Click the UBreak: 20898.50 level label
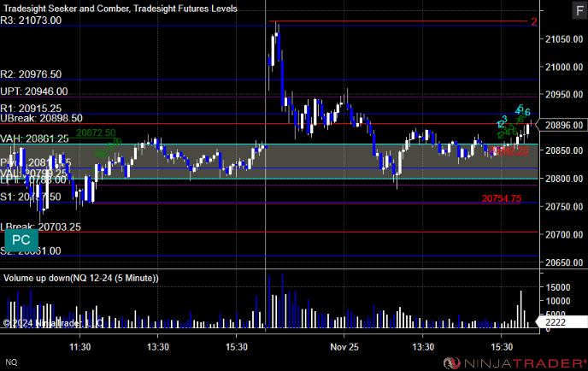The height and width of the screenshot is (371, 588). click(x=41, y=118)
